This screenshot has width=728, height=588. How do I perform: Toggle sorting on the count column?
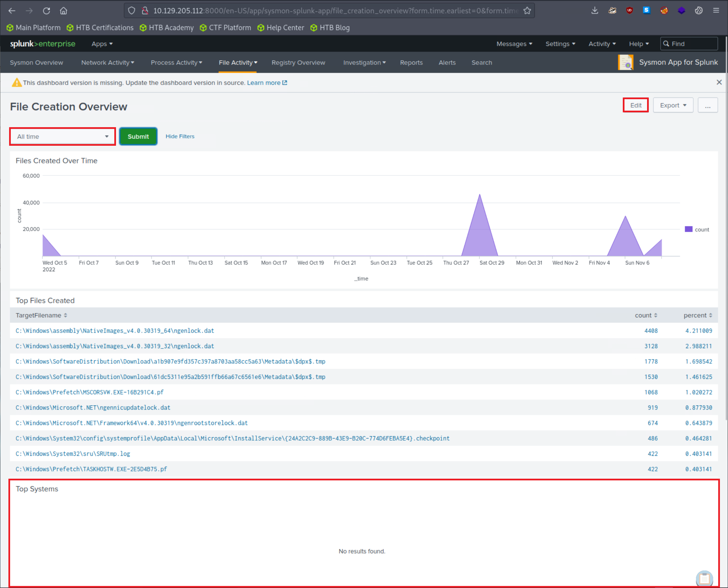pyautogui.click(x=646, y=315)
